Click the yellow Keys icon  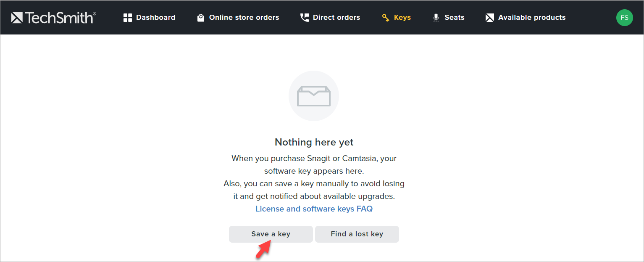click(385, 17)
